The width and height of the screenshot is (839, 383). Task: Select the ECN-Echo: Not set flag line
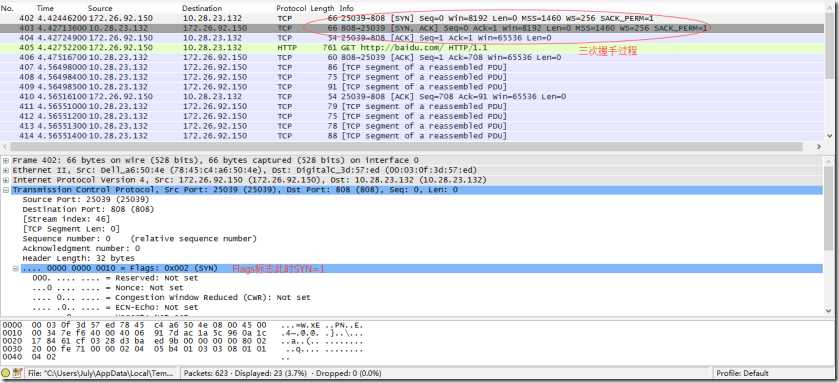(115, 308)
